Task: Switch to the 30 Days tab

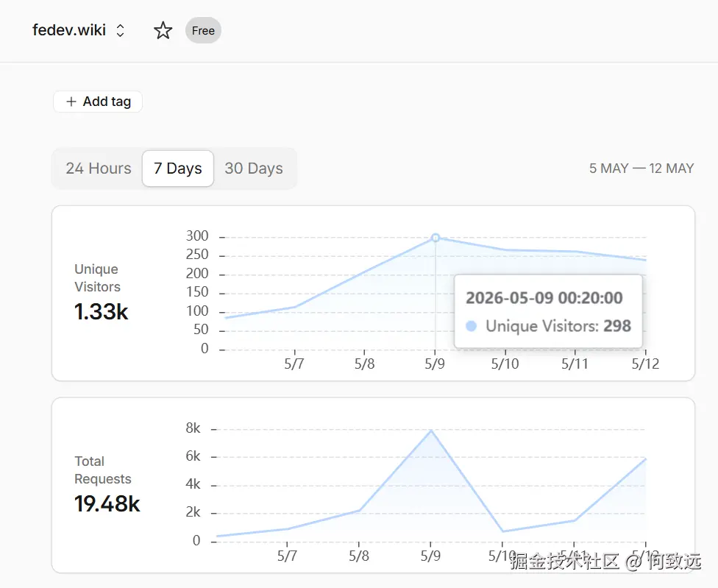Action: coord(254,169)
